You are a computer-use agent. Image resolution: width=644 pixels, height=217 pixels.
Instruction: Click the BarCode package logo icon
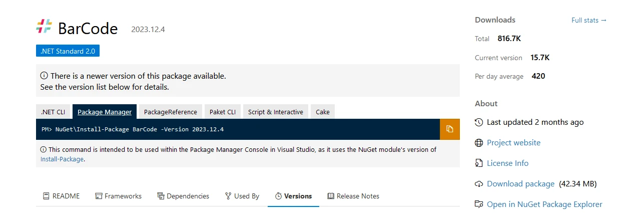coord(44,27)
